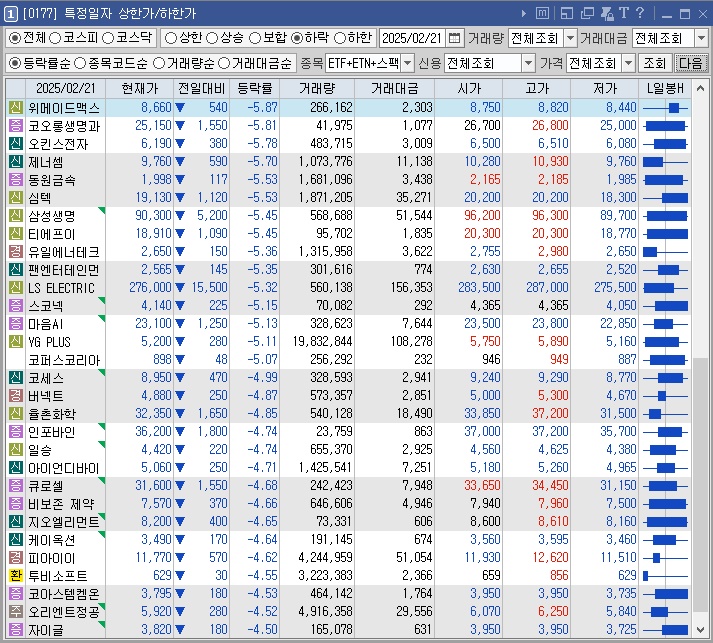
Task: Click the daily candle chart for 삼성생명
Action: click(x=665, y=216)
